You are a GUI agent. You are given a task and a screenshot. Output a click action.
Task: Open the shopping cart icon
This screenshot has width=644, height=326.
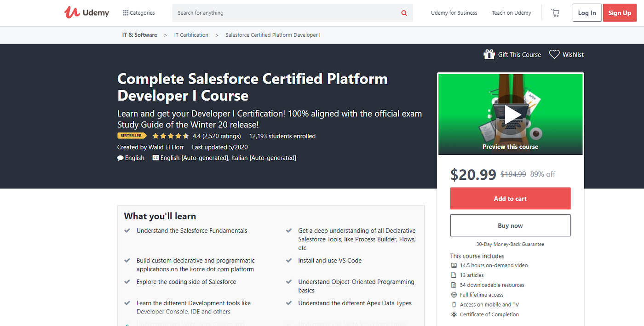tap(555, 13)
